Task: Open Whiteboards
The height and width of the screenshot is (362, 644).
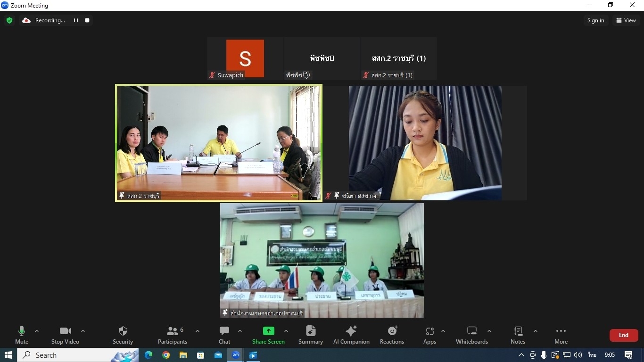Action: 471,335
